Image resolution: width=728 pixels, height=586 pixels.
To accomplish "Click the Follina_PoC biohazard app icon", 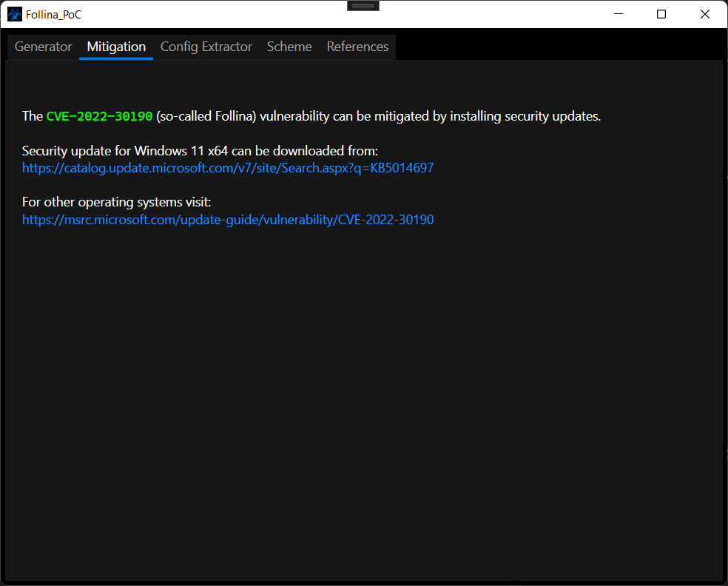I will click(x=15, y=14).
